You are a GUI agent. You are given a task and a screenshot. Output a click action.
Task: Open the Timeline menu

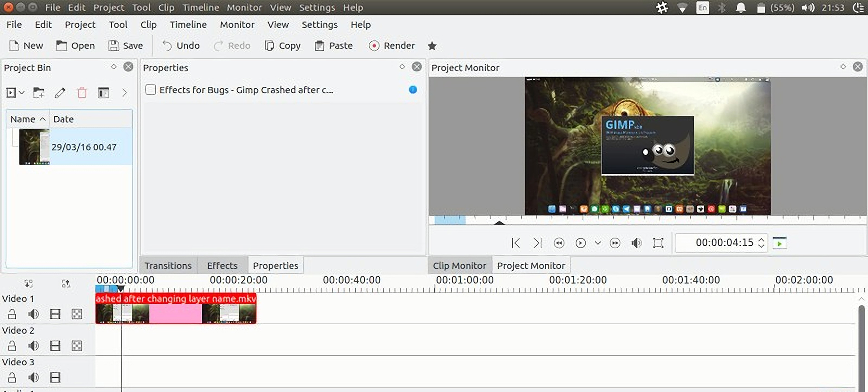(188, 25)
